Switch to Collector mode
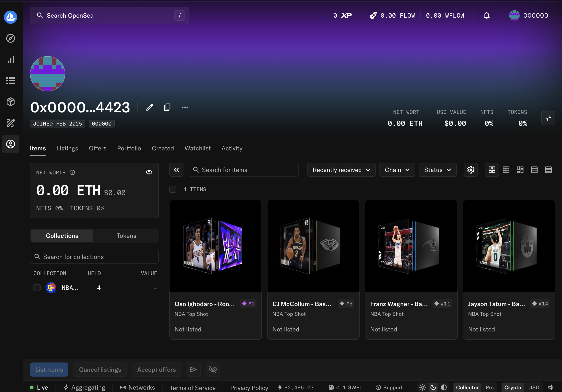The height and width of the screenshot is (392, 562). (x=467, y=387)
